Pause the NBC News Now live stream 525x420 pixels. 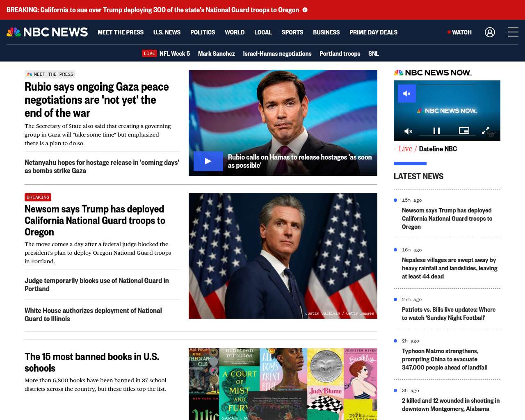pyautogui.click(x=436, y=131)
